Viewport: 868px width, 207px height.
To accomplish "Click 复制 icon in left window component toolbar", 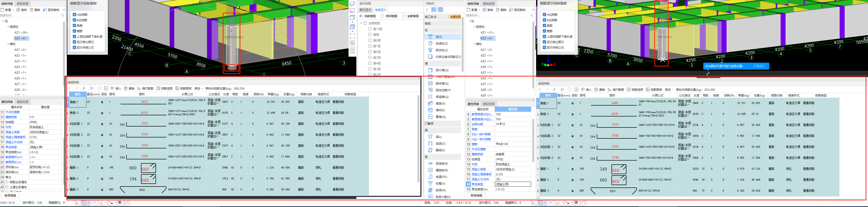I will [18, 10].
